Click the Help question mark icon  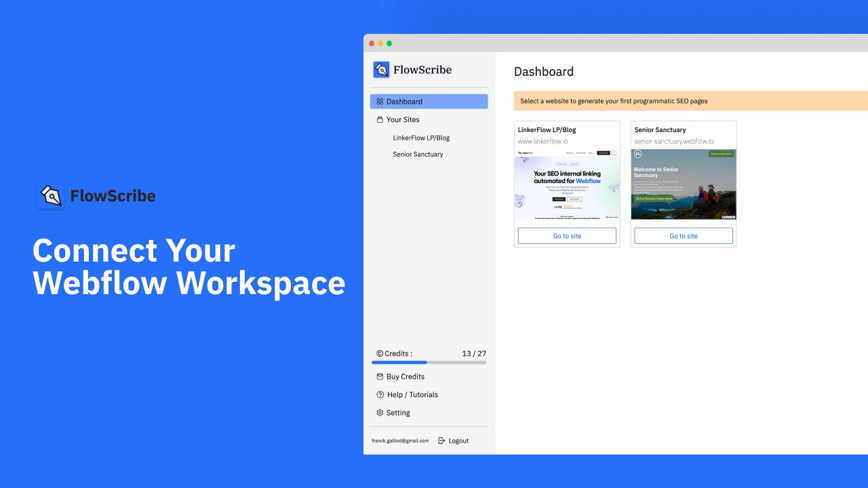pyautogui.click(x=380, y=394)
